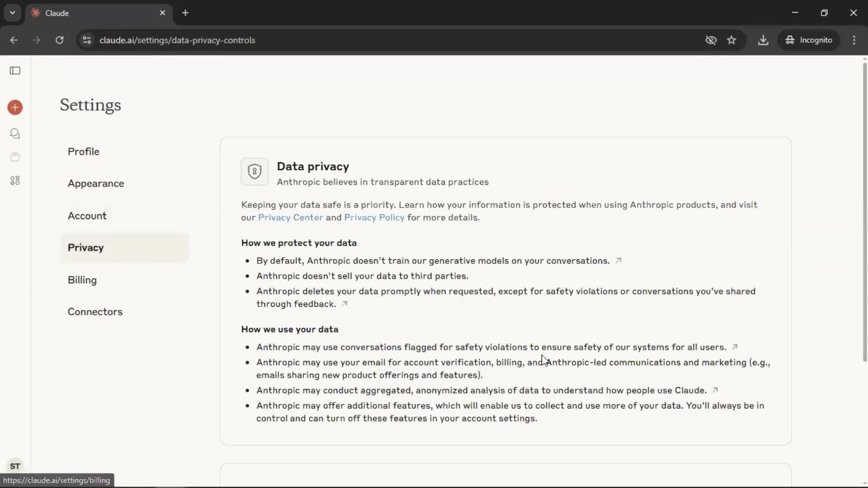Open the Chats icon in the sidebar
This screenshot has height=488, width=868.
15,134
